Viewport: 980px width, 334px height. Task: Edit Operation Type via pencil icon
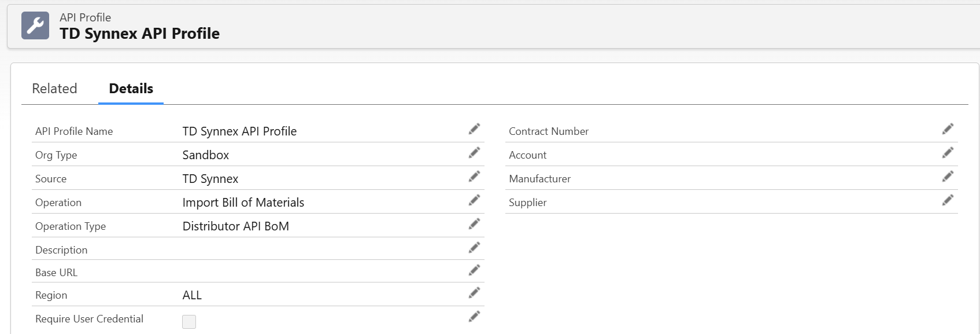tap(474, 223)
